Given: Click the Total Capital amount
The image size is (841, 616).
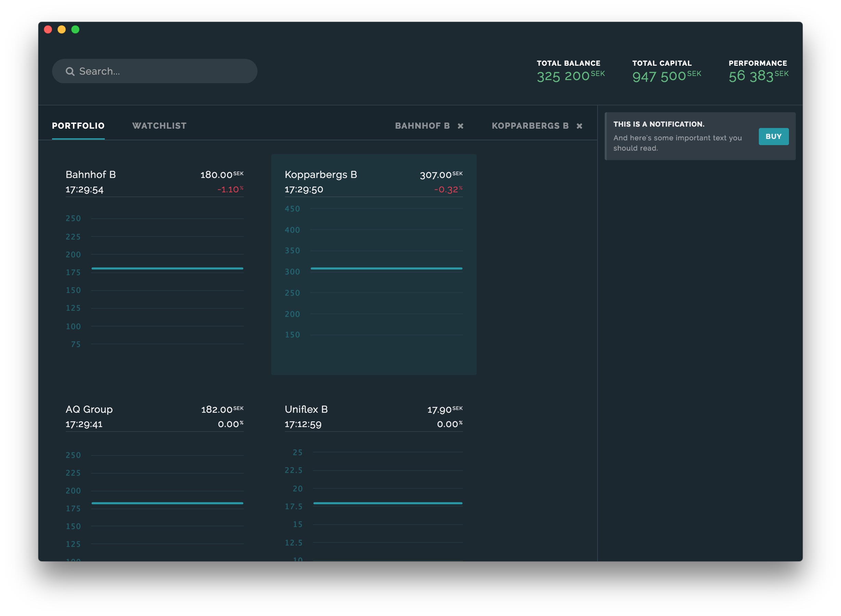Looking at the screenshot, I should [659, 76].
